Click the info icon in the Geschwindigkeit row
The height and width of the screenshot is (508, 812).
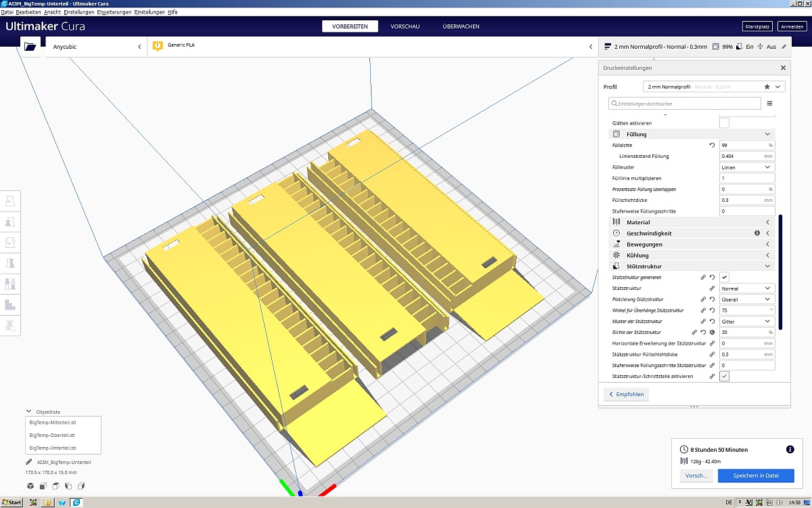point(757,233)
